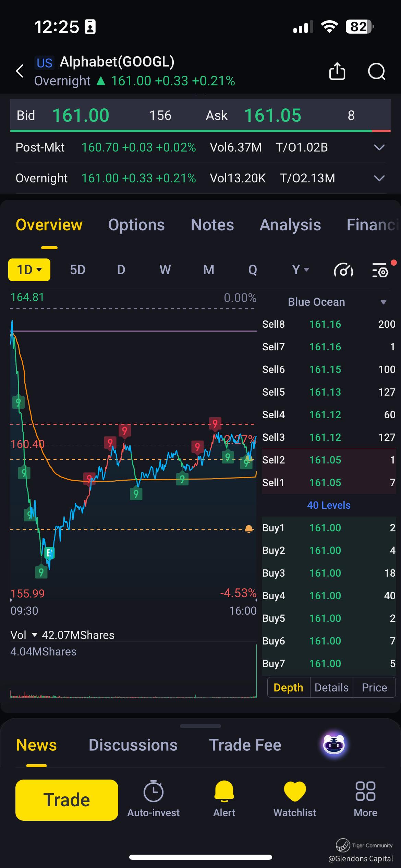Screen dimensions: 401x868
Task: Tap the Buy2 order row
Action: point(329,550)
